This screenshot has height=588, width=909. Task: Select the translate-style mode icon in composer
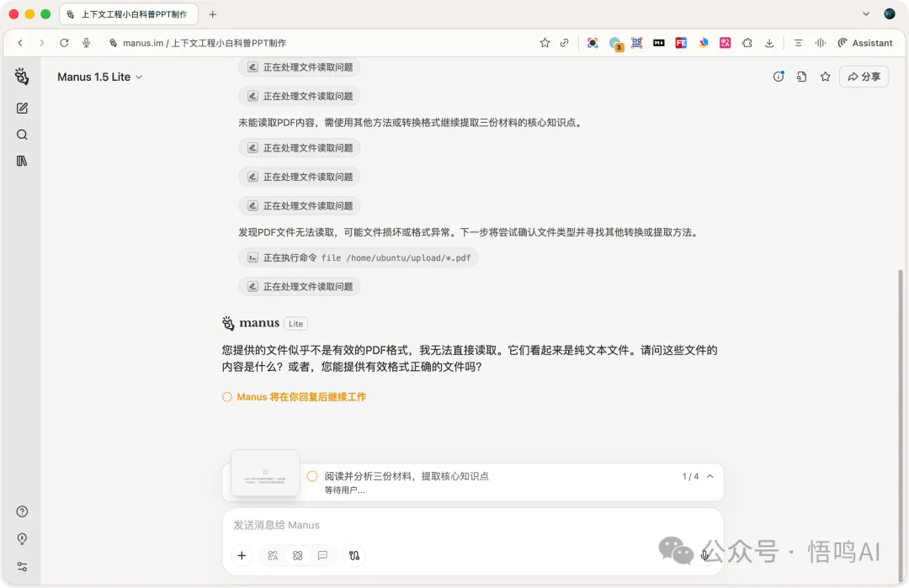[273, 555]
